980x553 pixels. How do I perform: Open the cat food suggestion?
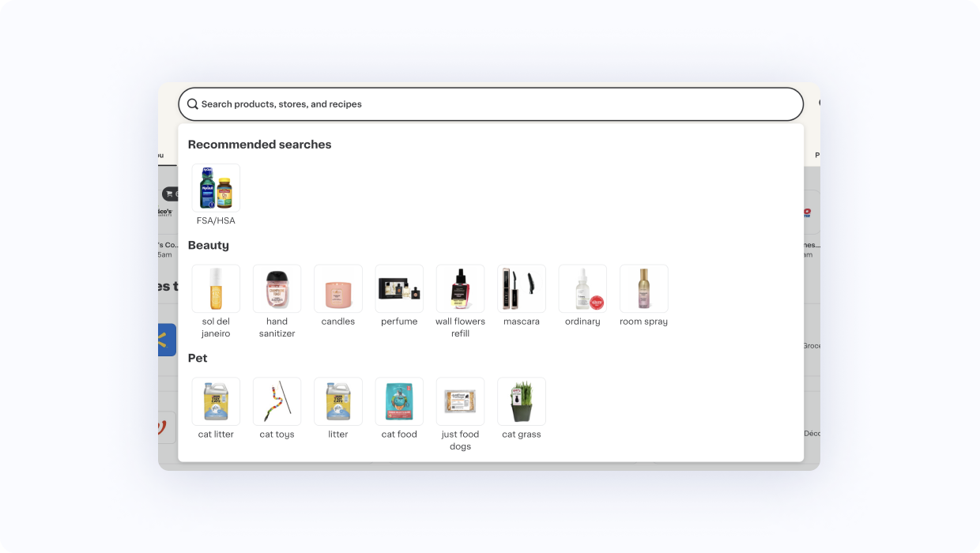[x=399, y=401]
